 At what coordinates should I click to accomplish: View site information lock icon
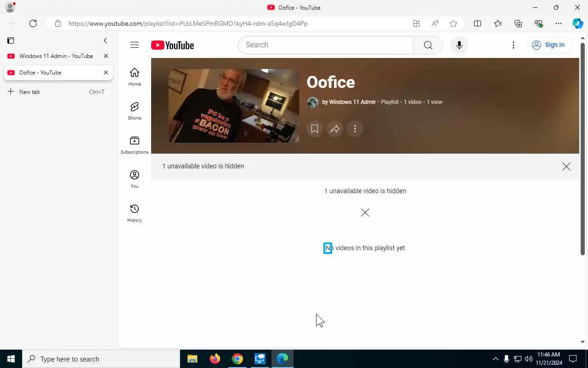point(57,23)
